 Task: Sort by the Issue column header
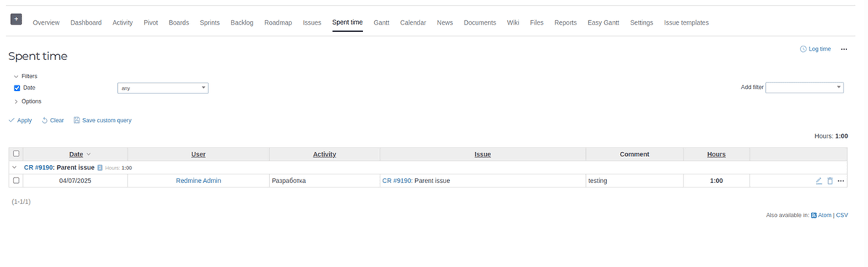[482, 154]
